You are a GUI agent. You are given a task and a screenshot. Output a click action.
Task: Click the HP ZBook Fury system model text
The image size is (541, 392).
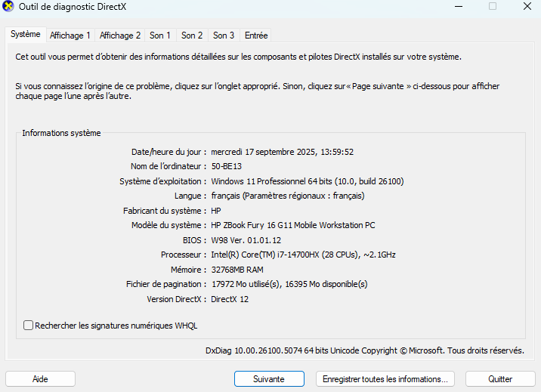292,225
